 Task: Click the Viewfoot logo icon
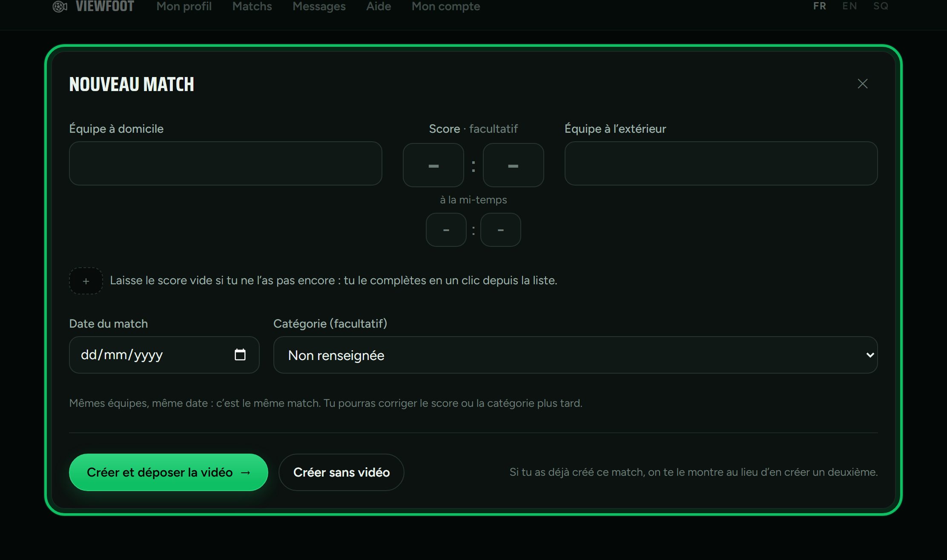pyautogui.click(x=60, y=6)
